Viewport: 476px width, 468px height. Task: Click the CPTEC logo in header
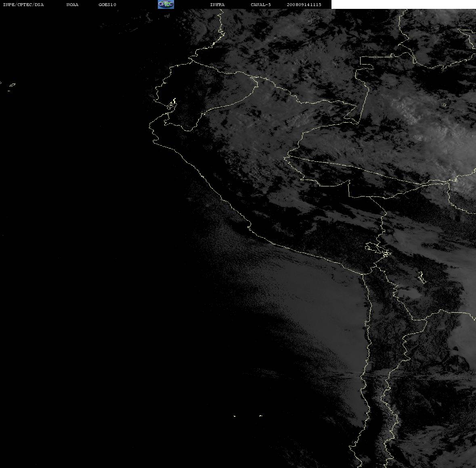166,4
